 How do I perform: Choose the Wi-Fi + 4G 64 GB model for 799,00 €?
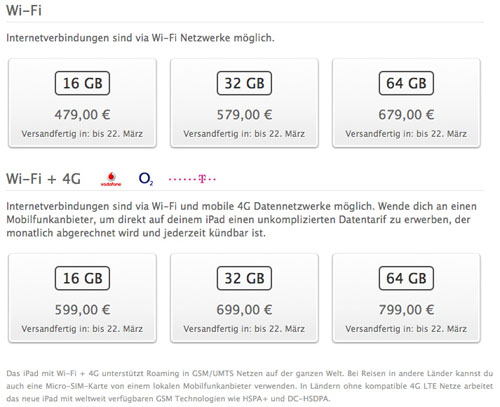click(406, 298)
